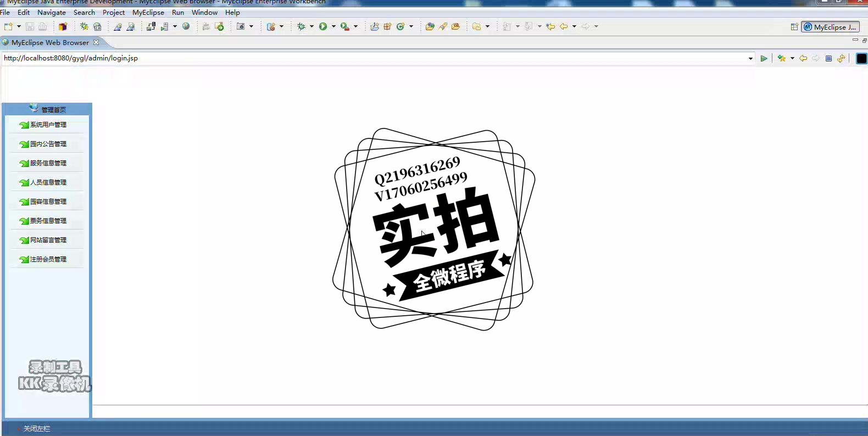Open 系统用户管理 in the sidebar
The image size is (868, 436).
pos(48,125)
